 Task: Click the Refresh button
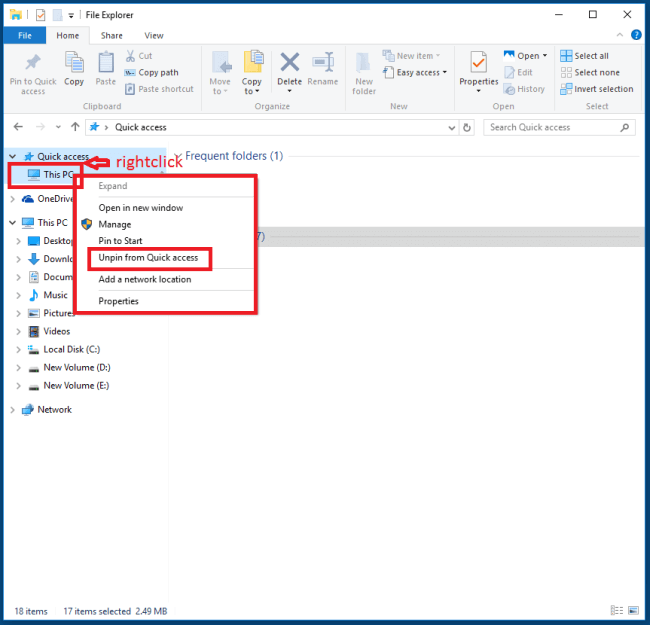[x=467, y=128]
